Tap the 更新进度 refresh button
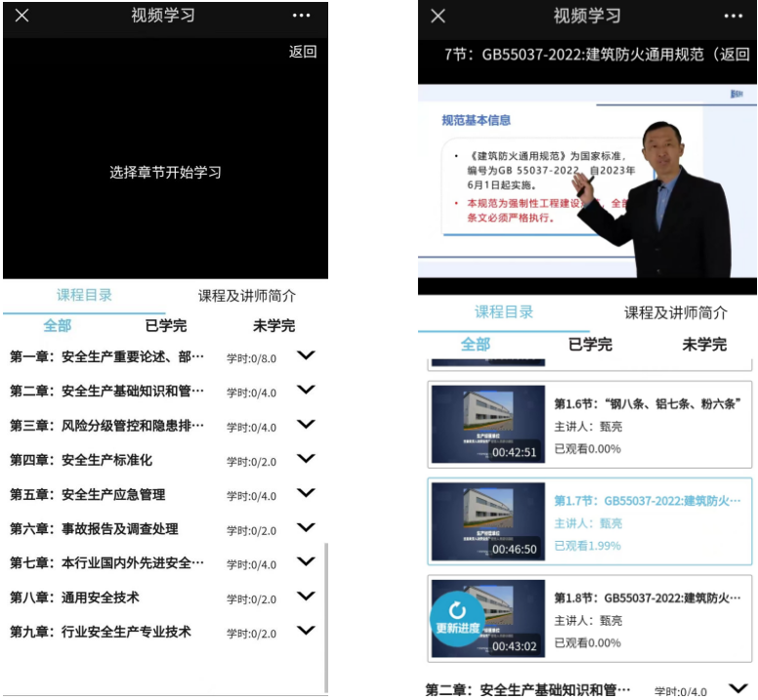The image size is (758, 700). point(457,618)
